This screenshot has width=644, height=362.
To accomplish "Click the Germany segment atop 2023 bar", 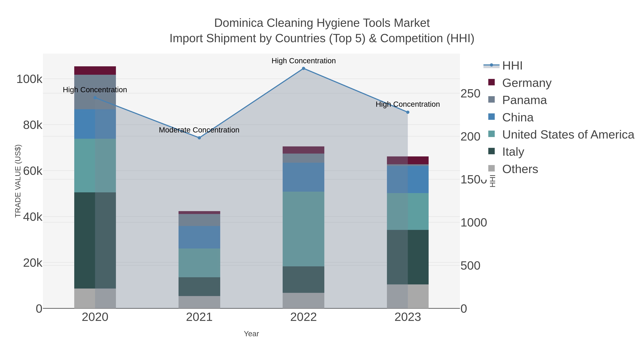I will point(408,160).
